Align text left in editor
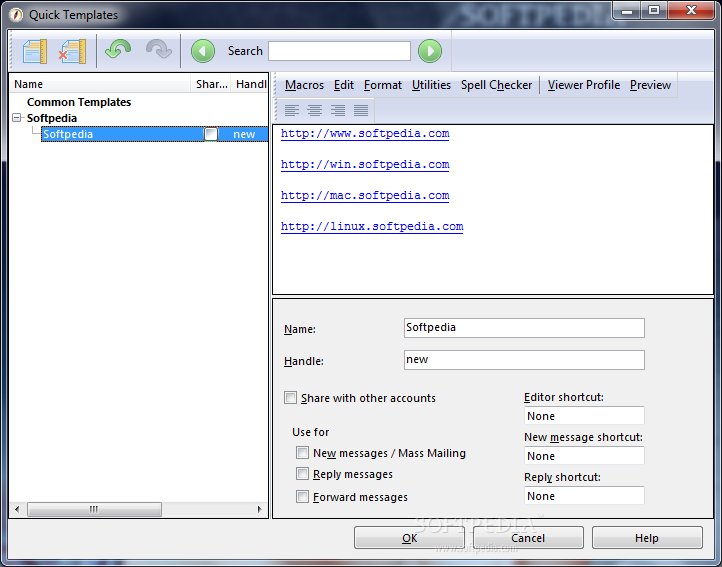Image resolution: width=722 pixels, height=567 pixels. point(291,111)
